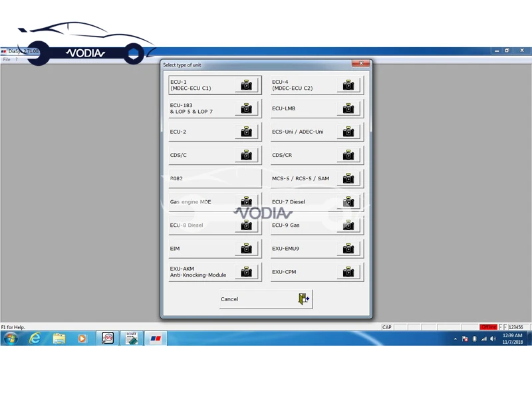Click the F1 for Help status text
This screenshot has height=399, width=532.
click(x=13, y=327)
